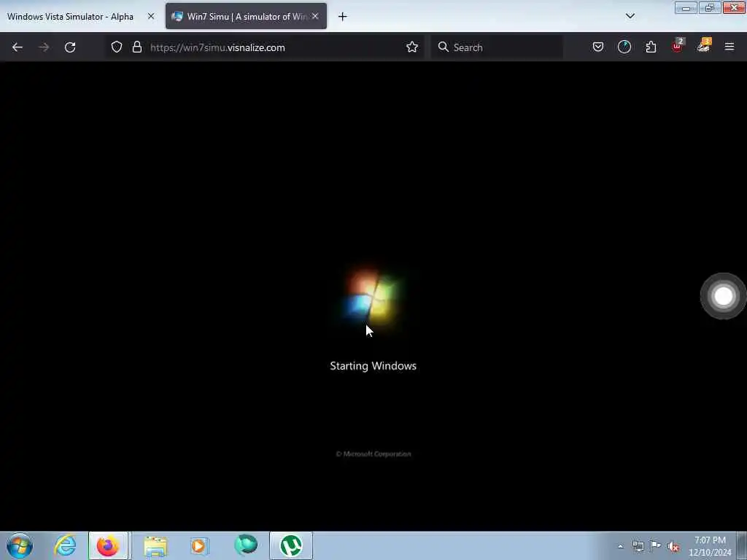
Task: Switch to Windows Vista Simulator tab
Action: point(70,17)
